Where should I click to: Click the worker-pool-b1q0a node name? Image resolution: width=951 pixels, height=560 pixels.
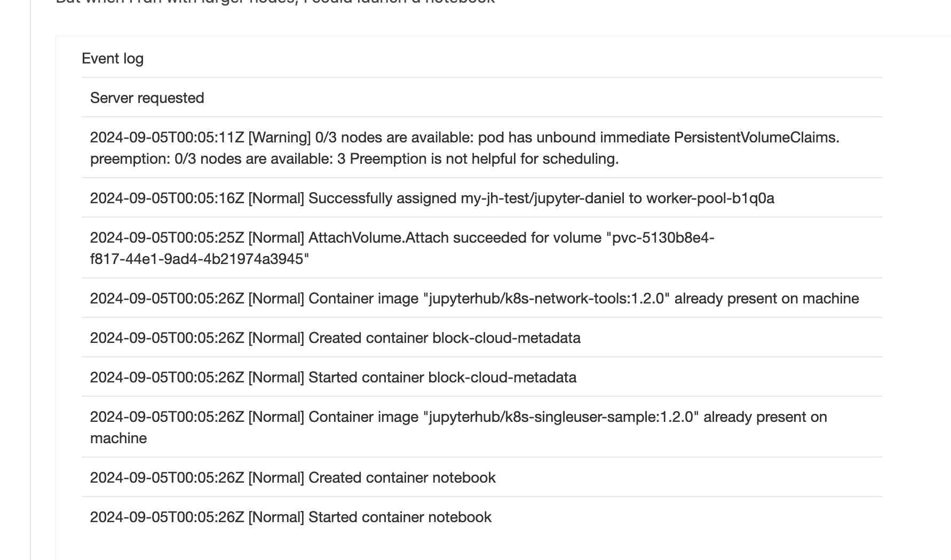click(710, 198)
